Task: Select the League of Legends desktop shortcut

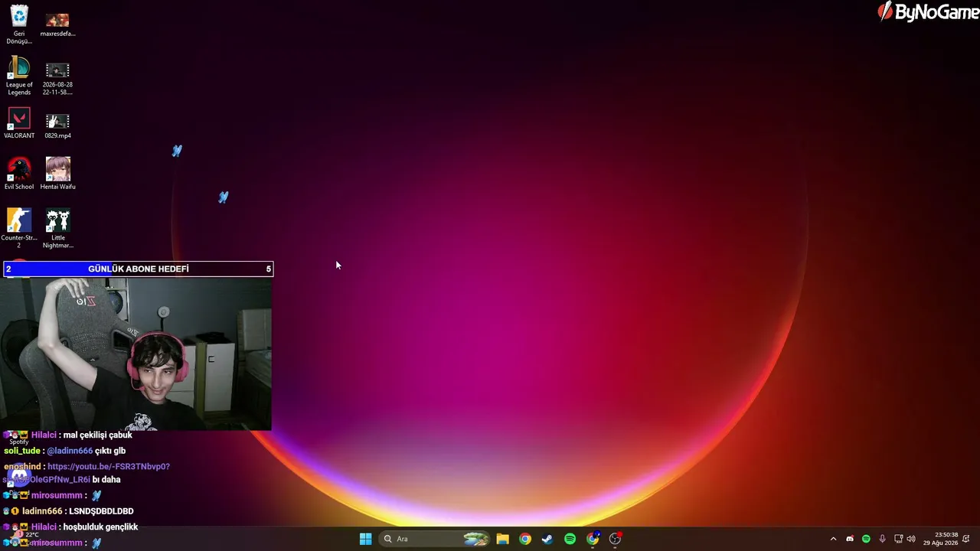Action: pyautogui.click(x=19, y=77)
